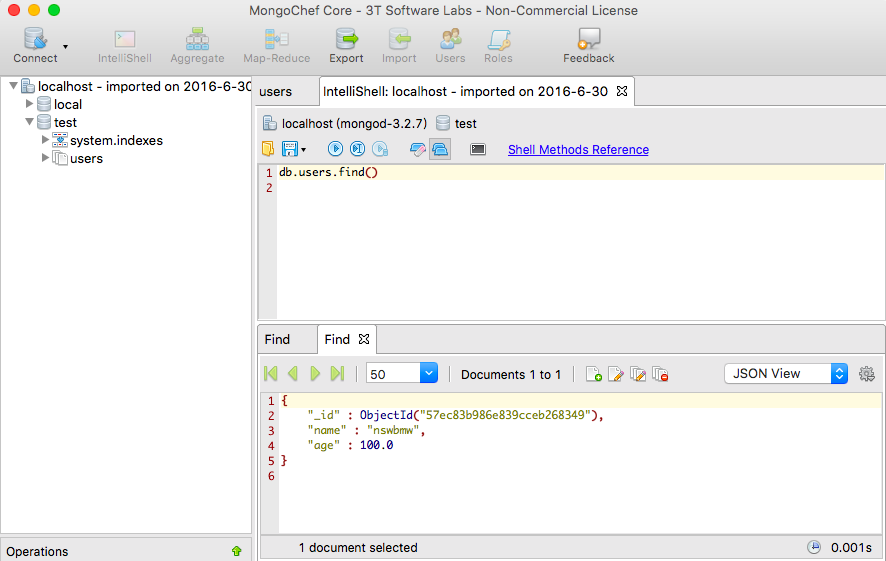Open the results settings gear
The image size is (886, 561).
[x=867, y=374]
